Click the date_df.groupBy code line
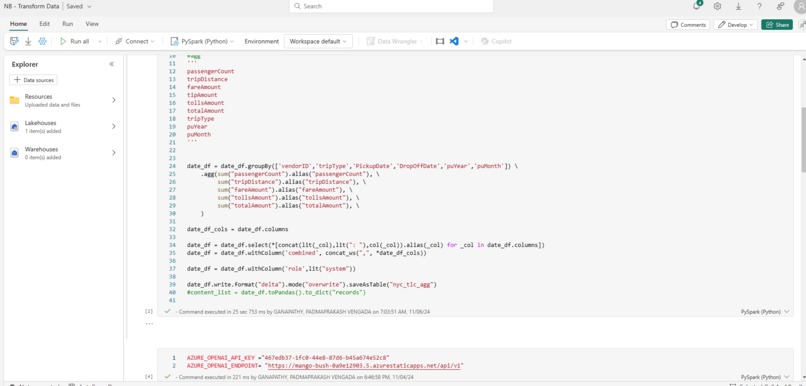The image size is (806, 386). tap(352, 166)
